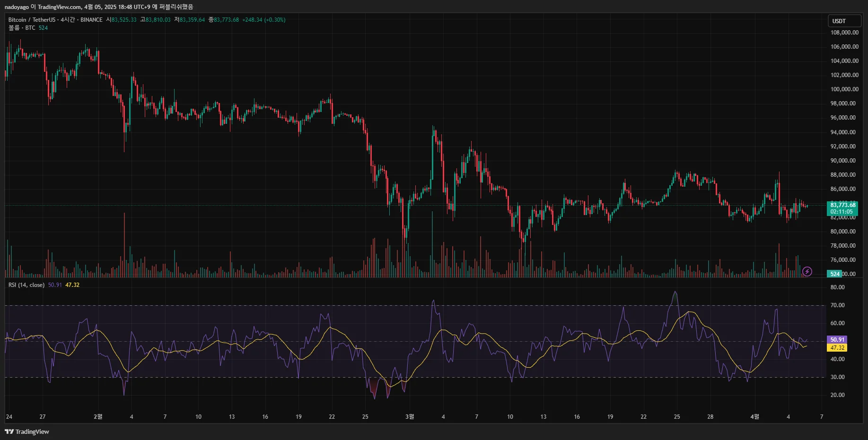
Task: Click the purple 50.91 RSI value tag
Action: click(837, 339)
